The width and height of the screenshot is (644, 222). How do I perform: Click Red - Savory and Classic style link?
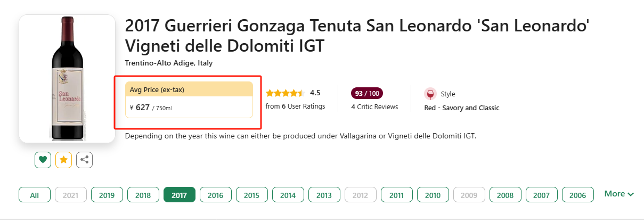(461, 108)
